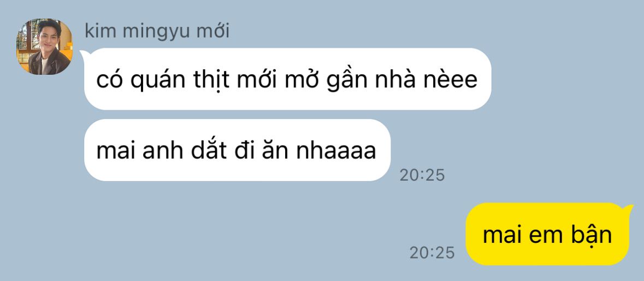Select the "có quán thịt mới mở gần nhà nèee" bubble

287,79
